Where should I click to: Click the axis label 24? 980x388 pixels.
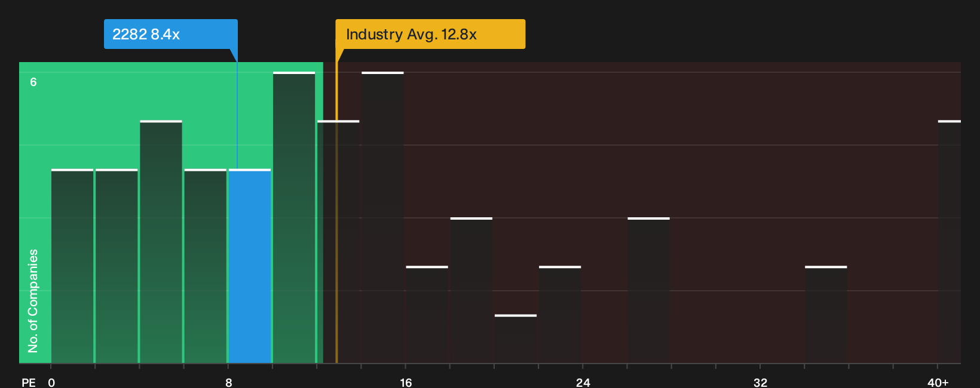pyautogui.click(x=583, y=382)
